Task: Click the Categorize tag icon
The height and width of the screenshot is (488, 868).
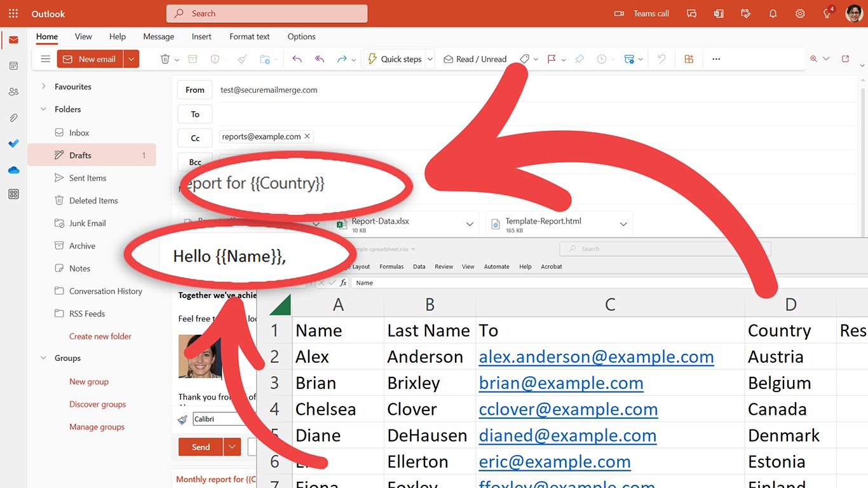Action: tap(524, 59)
